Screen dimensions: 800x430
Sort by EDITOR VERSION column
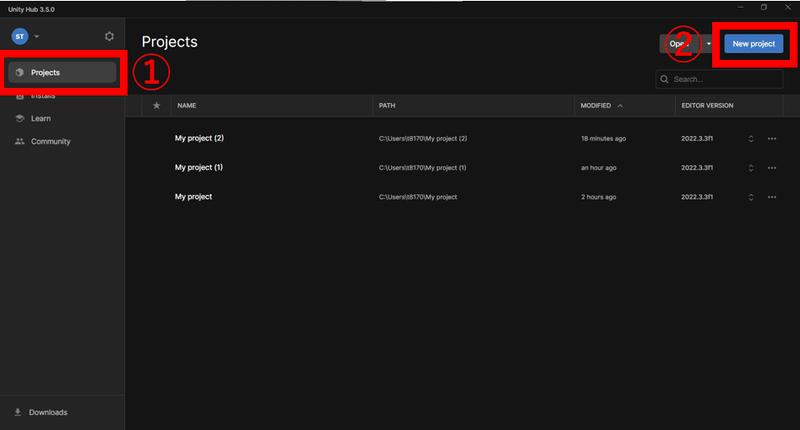pyautogui.click(x=708, y=106)
